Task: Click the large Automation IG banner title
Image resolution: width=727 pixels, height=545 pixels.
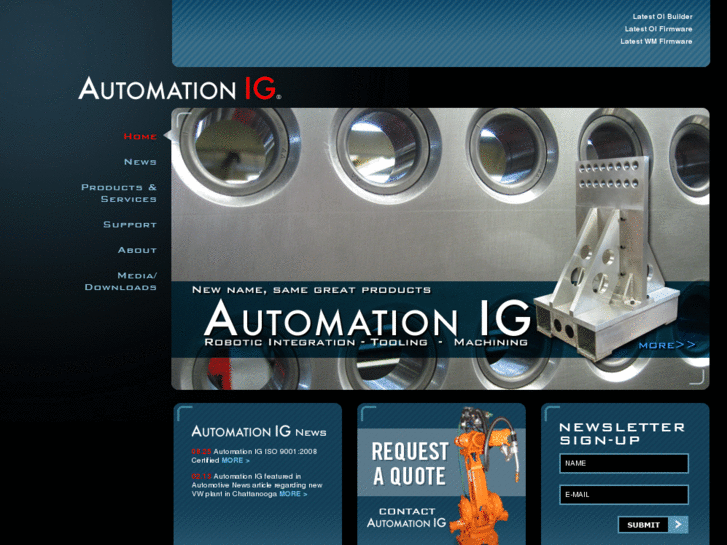Action: (367, 318)
